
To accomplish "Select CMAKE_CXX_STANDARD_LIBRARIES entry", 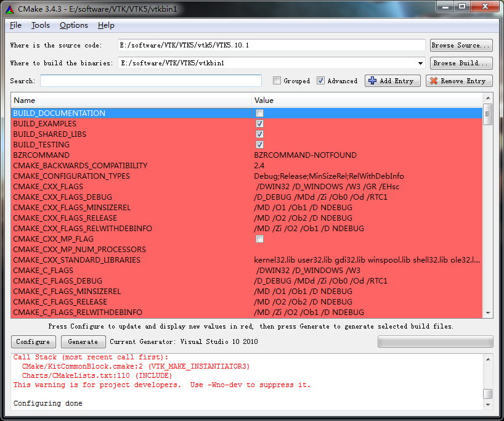I will (x=76, y=260).
